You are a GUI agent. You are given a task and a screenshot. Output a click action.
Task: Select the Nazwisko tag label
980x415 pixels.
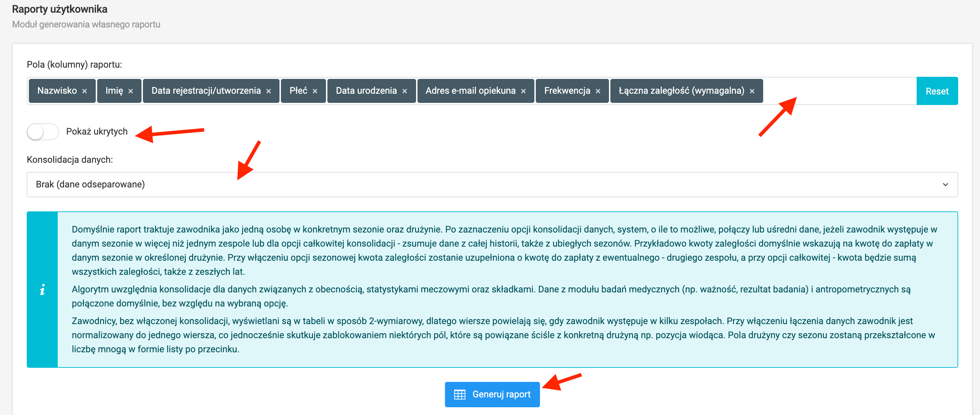pos(57,91)
